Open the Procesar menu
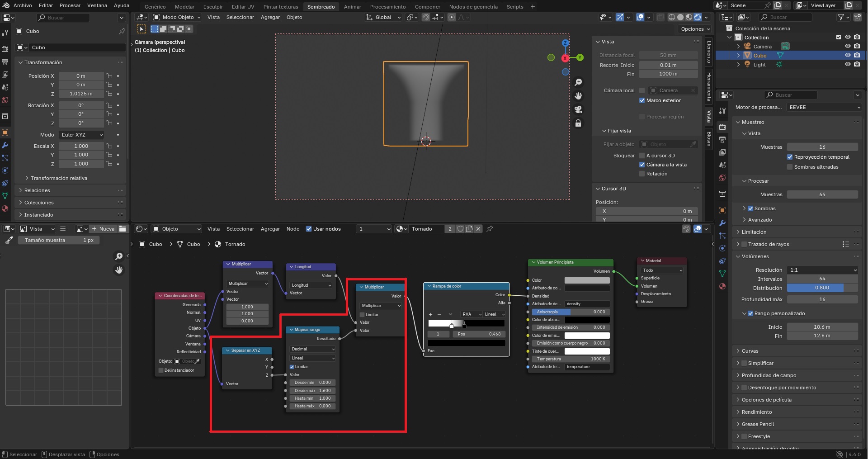Screen dimensions: 868x459 (70, 5)
